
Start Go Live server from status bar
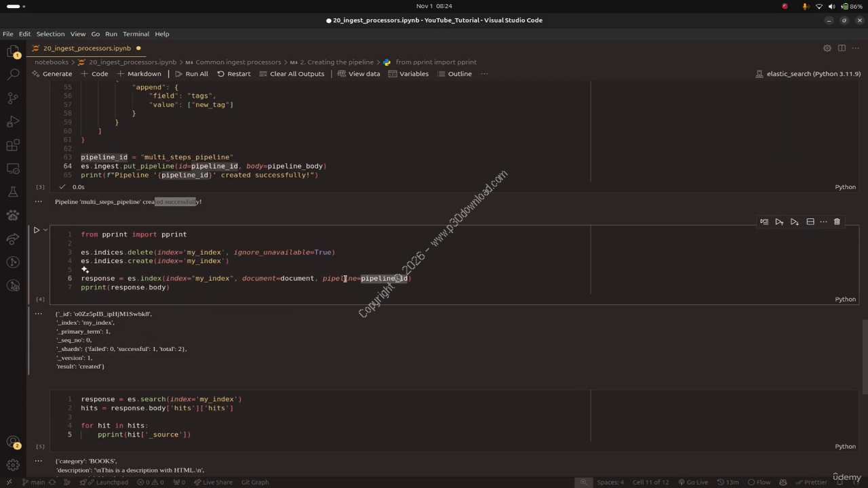click(x=692, y=482)
